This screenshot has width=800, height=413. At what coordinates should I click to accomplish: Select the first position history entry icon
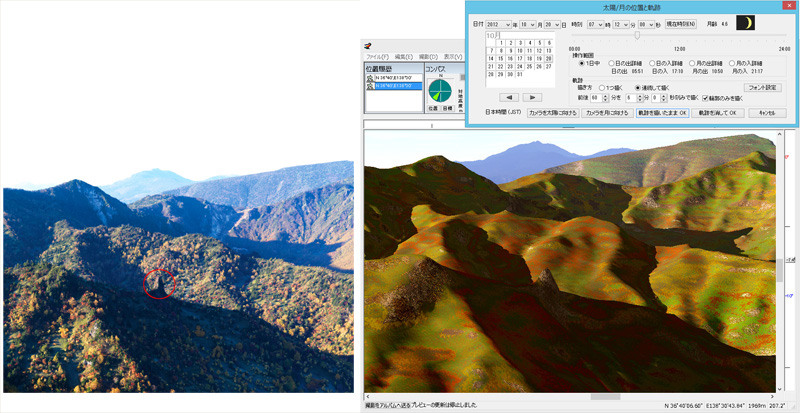pyautogui.click(x=370, y=77)
